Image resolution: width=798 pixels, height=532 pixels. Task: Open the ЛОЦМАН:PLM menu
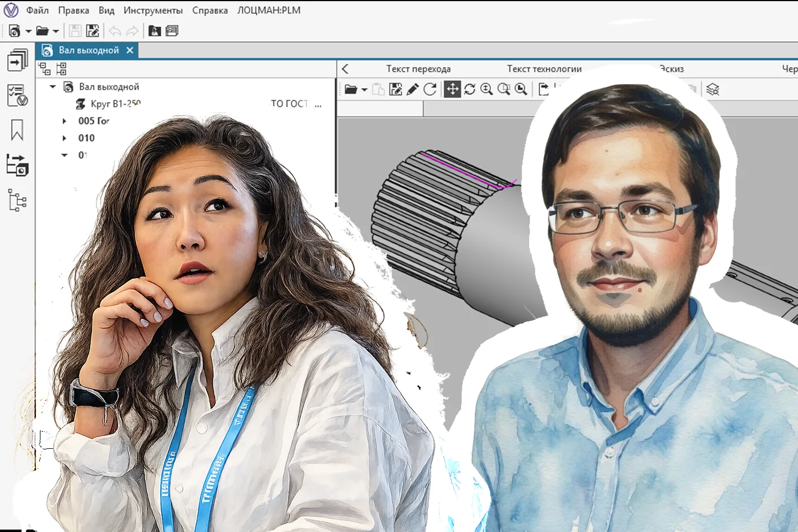(269, 11)
